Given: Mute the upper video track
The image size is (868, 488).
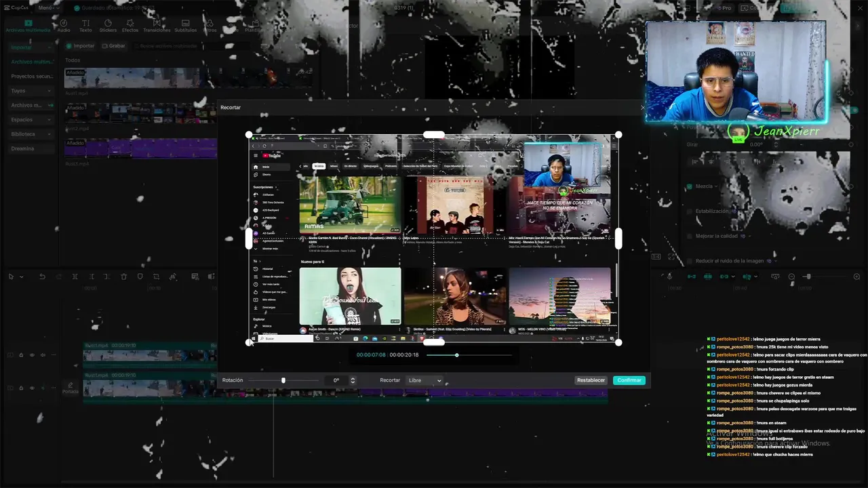Looking at the screenshot, I should (43, 354).
